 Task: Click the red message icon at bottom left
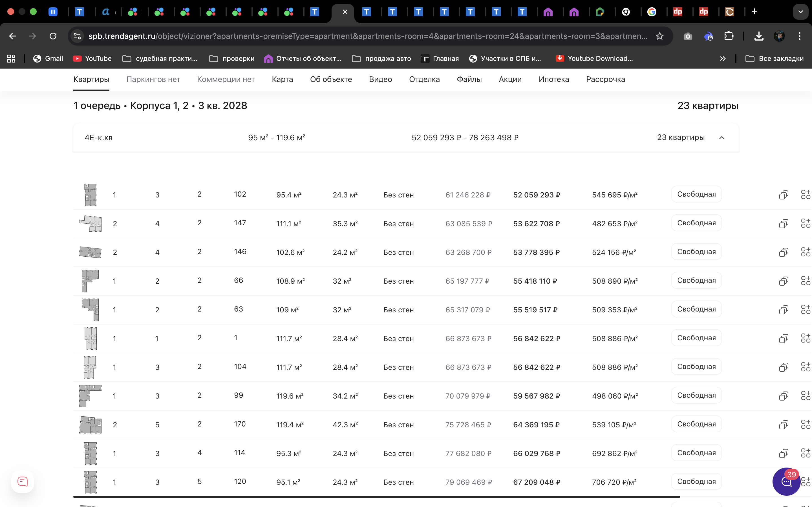23,482
